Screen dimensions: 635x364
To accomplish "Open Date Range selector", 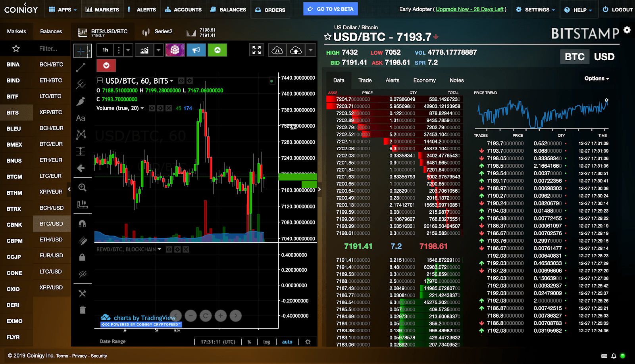I will [113, 341].
